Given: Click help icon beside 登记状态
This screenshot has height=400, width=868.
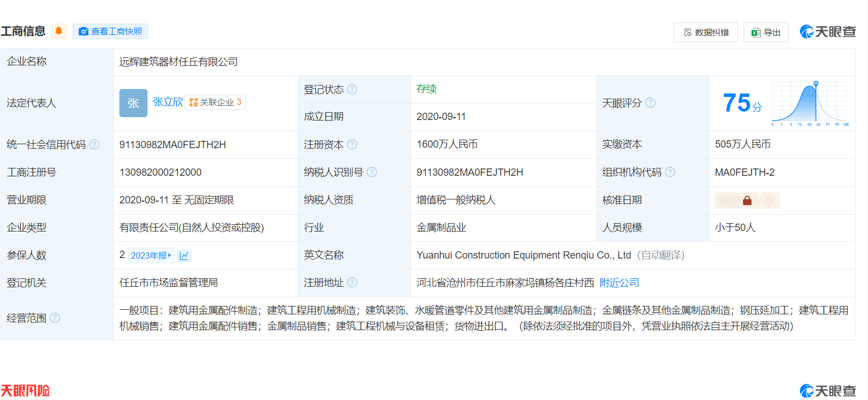Looking at the screenshot, I should click(x=352, y=90).
